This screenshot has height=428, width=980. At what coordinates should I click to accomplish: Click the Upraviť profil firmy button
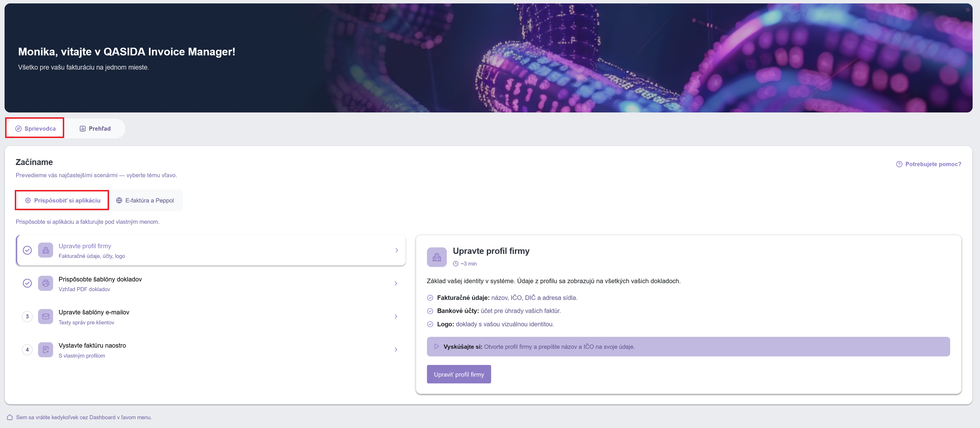point(459,374)
